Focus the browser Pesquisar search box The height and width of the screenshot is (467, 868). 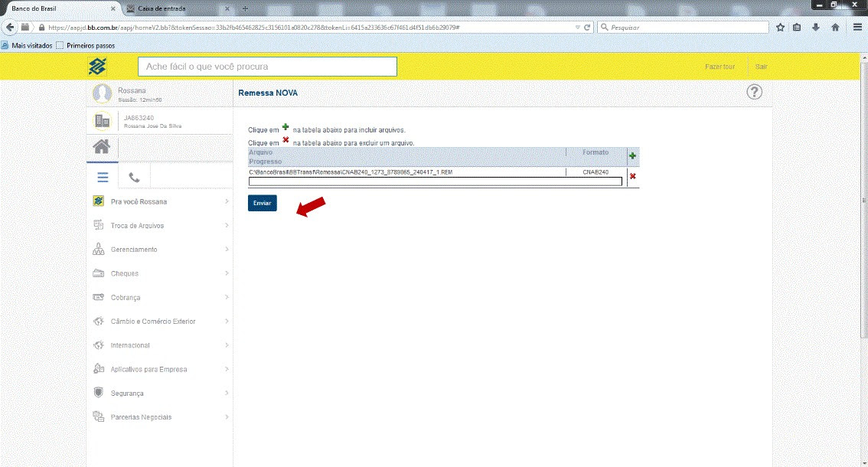[683, 27]
